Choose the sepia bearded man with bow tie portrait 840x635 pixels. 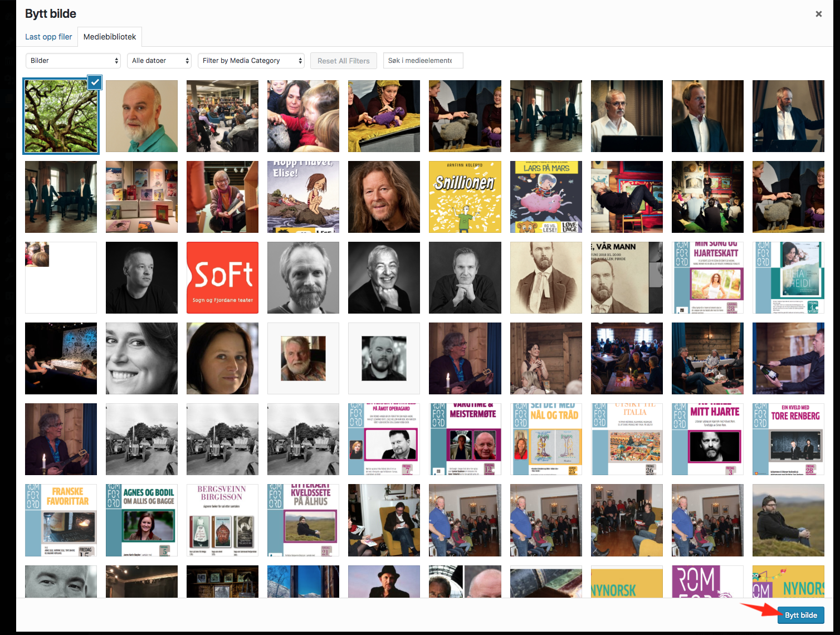pos(546,278)
